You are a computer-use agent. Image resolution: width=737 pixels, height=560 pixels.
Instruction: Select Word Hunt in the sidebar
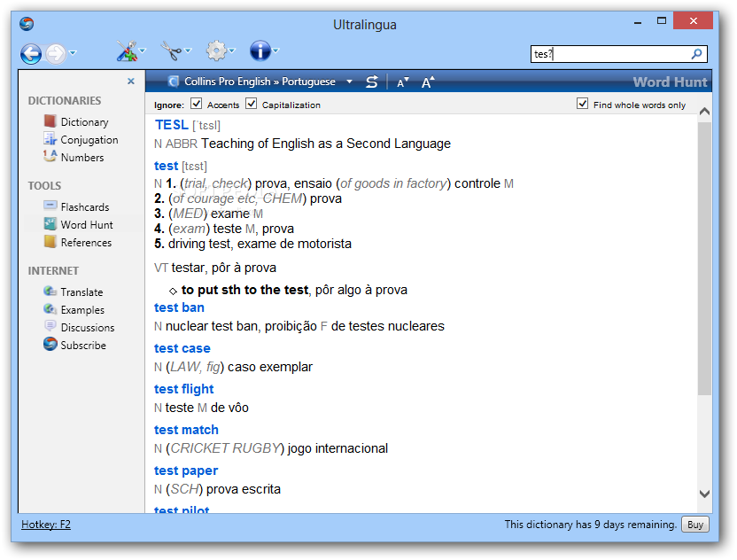tap(87, 225)
